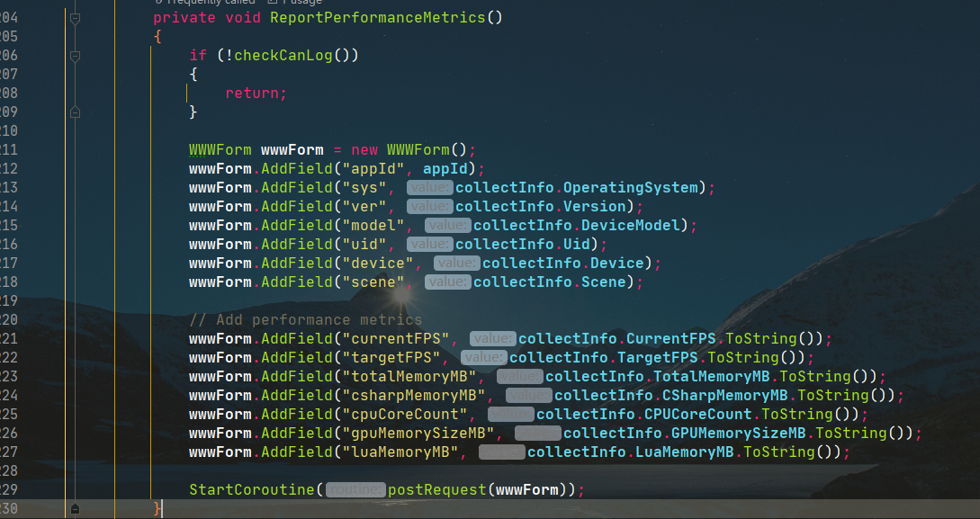This screenshot has height=519, width=980.
Task: Click the Uid property of collectInfo
Action: [x=576, y=244]
